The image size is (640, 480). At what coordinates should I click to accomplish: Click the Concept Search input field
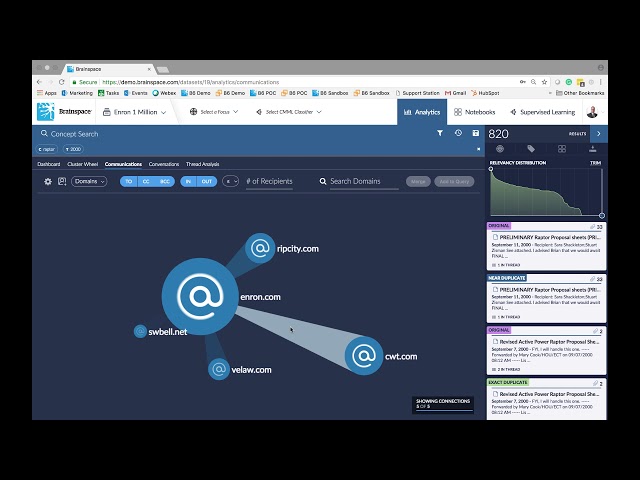click(x=237, y=133)
